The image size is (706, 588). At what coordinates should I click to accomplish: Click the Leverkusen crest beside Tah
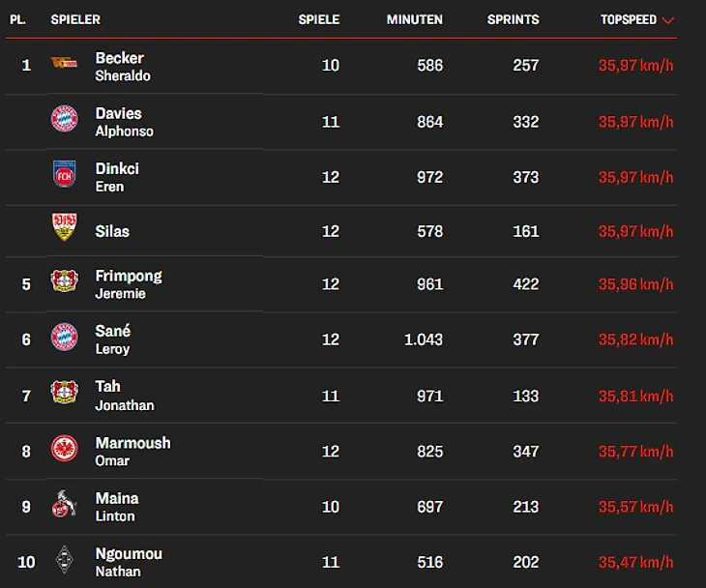[x=65, y=392]
